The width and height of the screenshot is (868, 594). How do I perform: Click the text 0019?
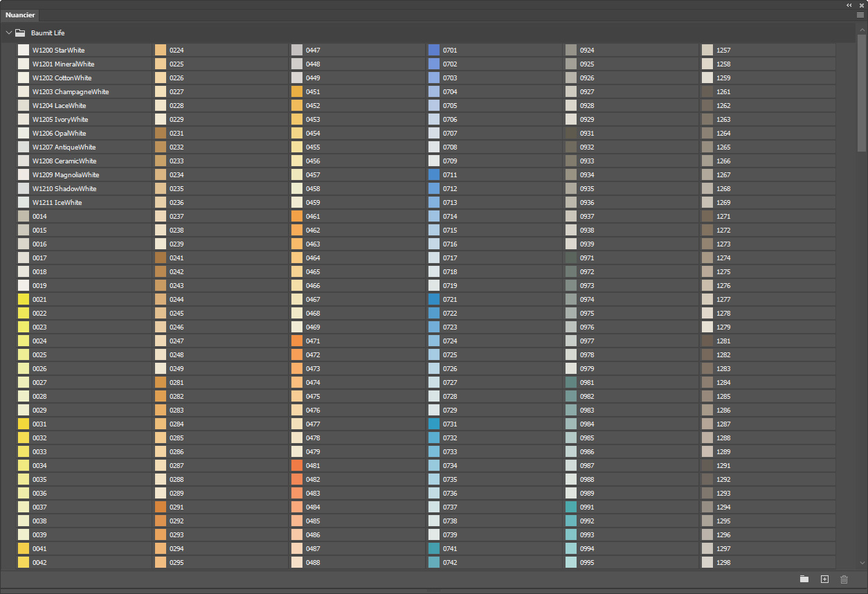pyautogui.click(x=39, y=285)
